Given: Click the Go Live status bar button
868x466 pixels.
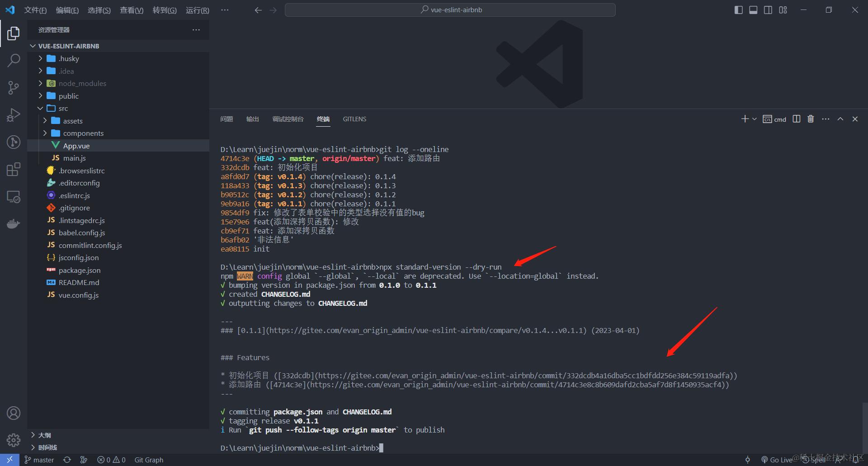Looking at the screenshot, I should click(x=777, y=460).
